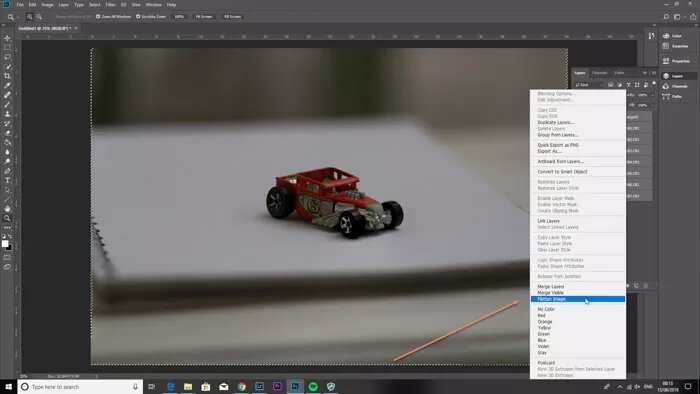The width and height of the screenshot is (700, 394).
Task: Select the Move tool in the toolbar
Action: pos(7,38)
